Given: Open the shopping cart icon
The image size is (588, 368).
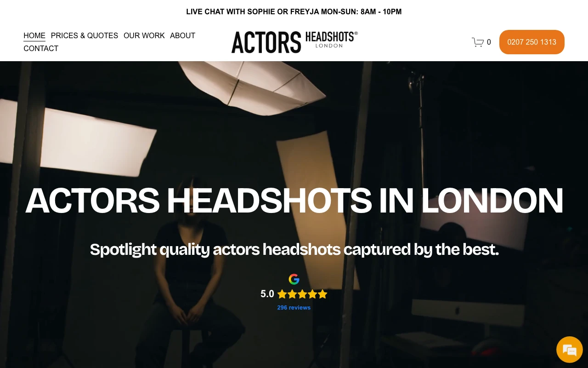Looking at the screenshot, I should tap(478, 42).
